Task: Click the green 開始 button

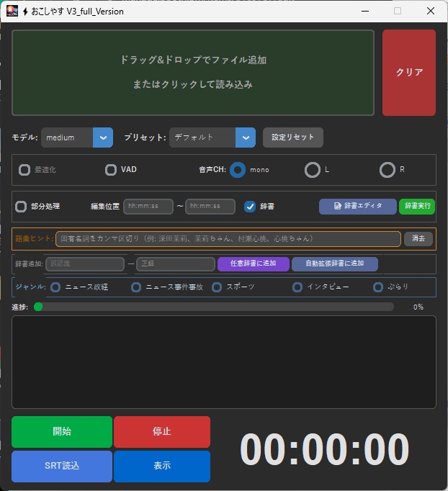Action: [62, 432]
